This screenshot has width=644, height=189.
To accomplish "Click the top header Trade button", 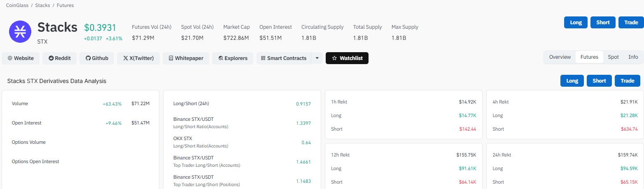I will click(631, 23).
